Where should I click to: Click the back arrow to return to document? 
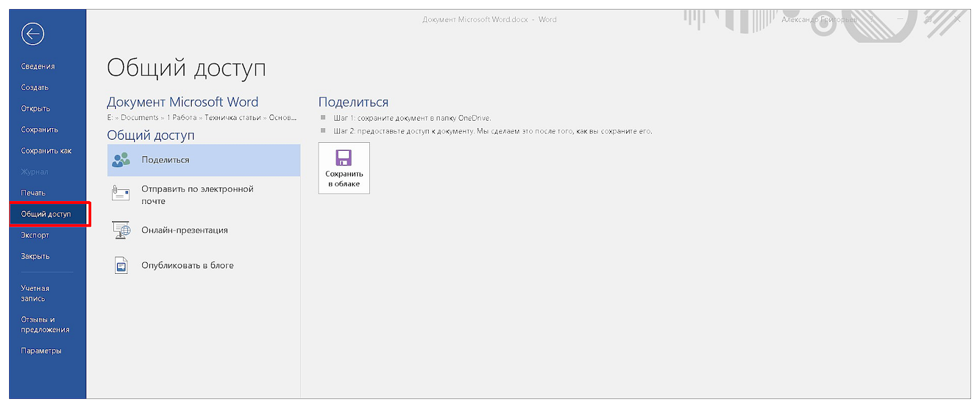pyautogui.click(x=32, y=34)
